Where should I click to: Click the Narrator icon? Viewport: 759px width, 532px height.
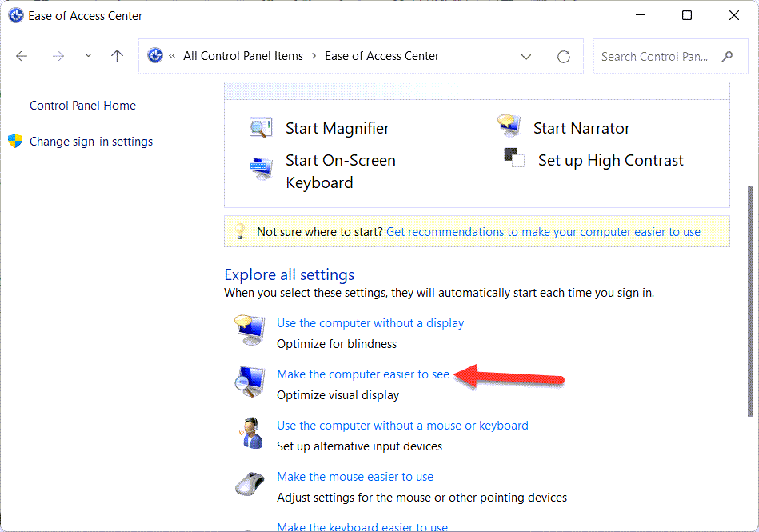509,127
